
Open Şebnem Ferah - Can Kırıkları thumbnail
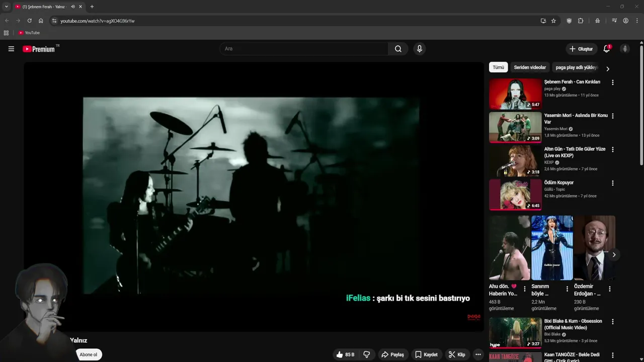[515, 94]
